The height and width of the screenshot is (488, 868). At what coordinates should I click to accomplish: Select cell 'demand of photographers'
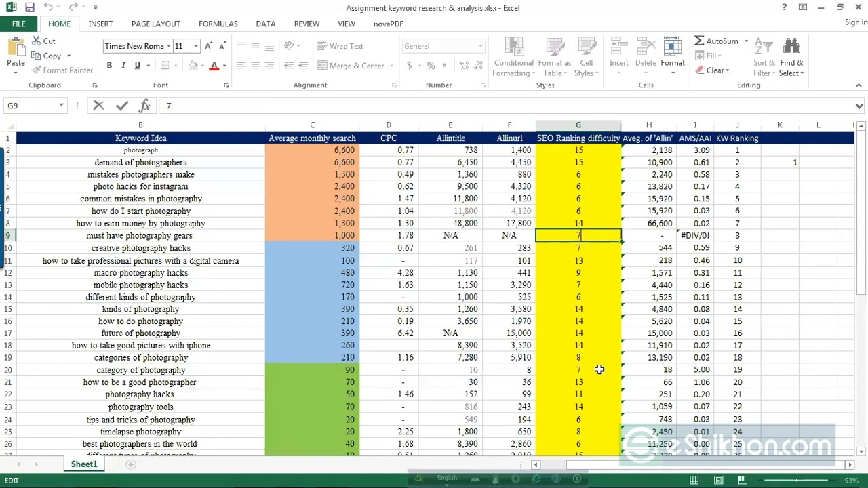pos(140,163)
